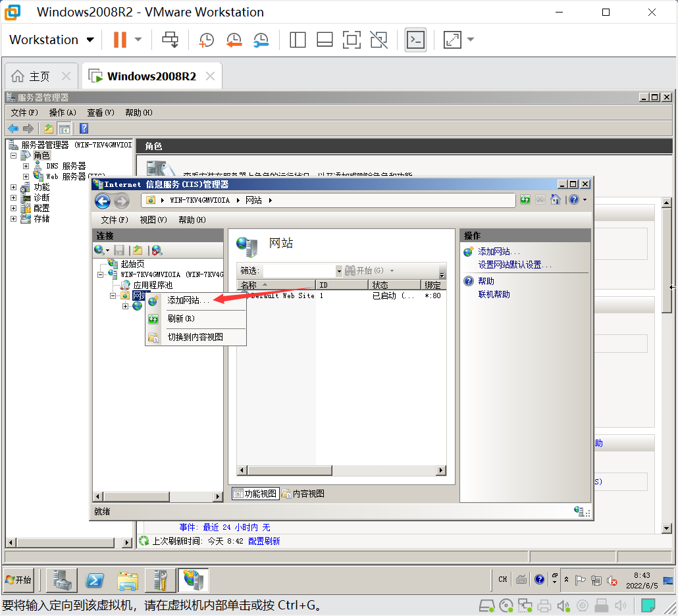Click the disconnect globe icon in 连接 toolbar
The width and height of the screenshot is (678, 616).
click(x=157, y=250)
